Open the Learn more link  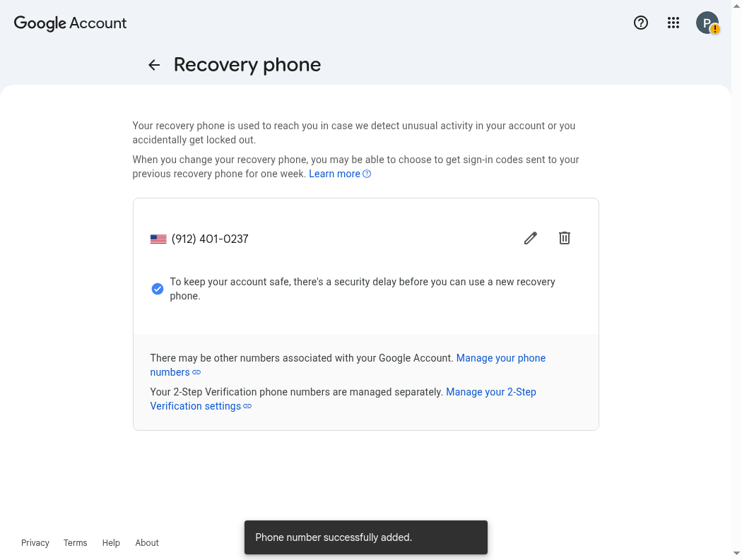click(x=334, y=174)
